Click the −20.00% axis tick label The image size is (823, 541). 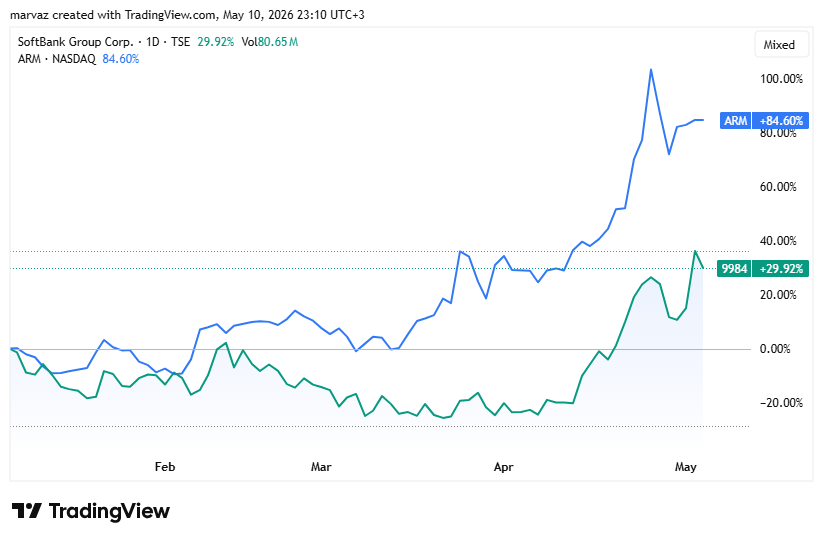coord(781,403)
